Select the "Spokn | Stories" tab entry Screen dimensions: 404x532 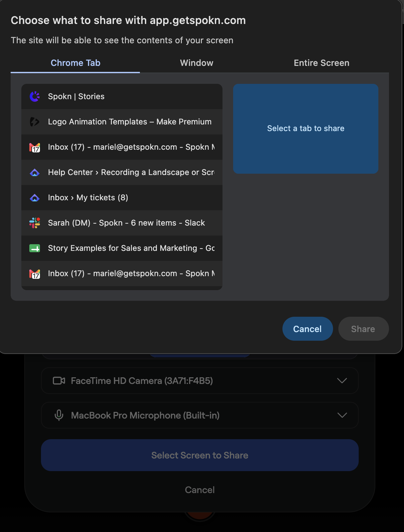tap(122, 96)
